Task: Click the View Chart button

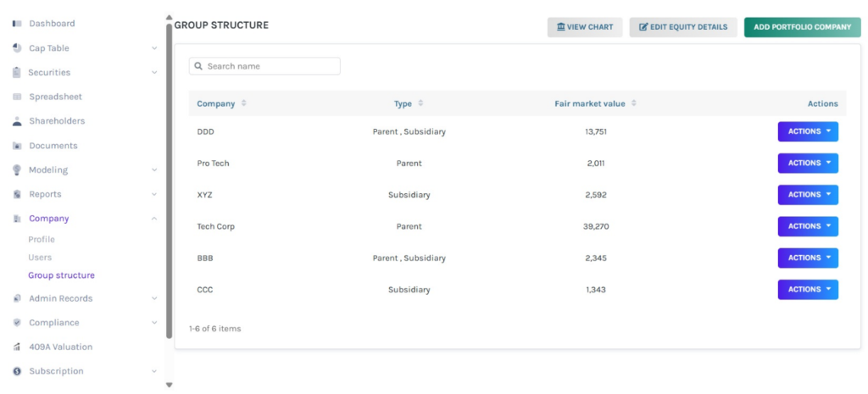Action: (585, 27)
